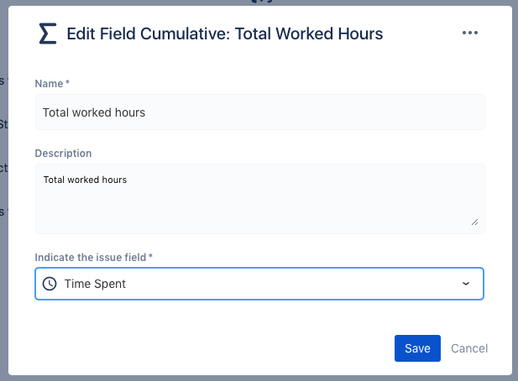
Task: Click the Description box resize handle
Action: (475, 222)
